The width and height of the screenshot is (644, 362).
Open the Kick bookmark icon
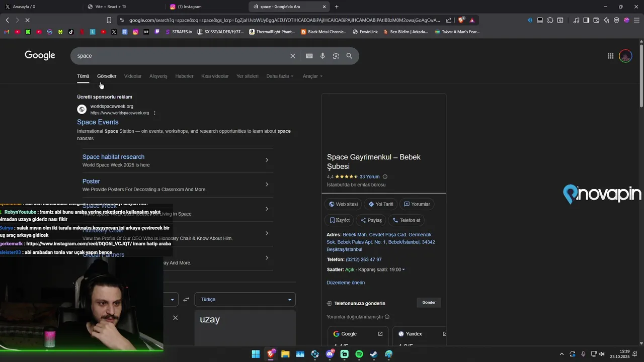(x=28, y=32)
